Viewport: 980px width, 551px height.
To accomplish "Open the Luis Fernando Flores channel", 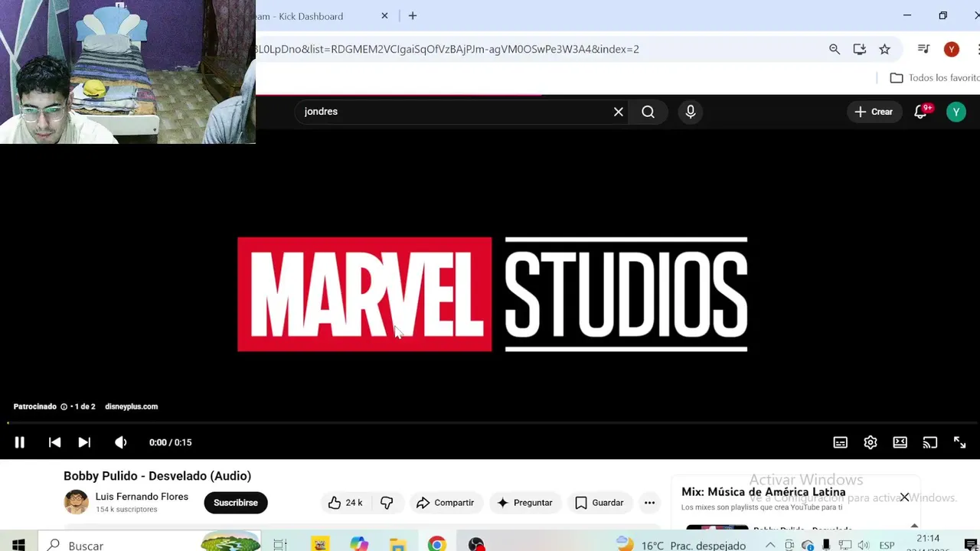I will [142, 497].
